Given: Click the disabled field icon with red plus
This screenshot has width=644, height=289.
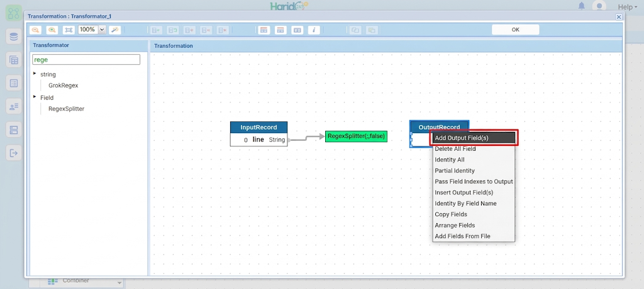Looking at the screenshot, I should tap(189, 30).
